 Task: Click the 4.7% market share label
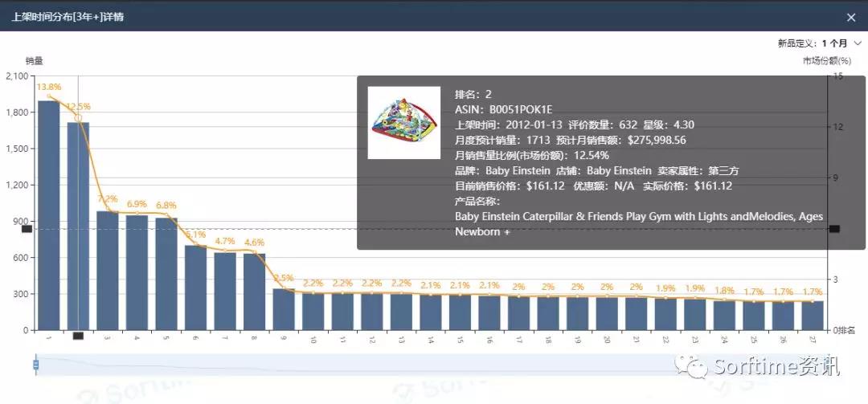(225, 241)
